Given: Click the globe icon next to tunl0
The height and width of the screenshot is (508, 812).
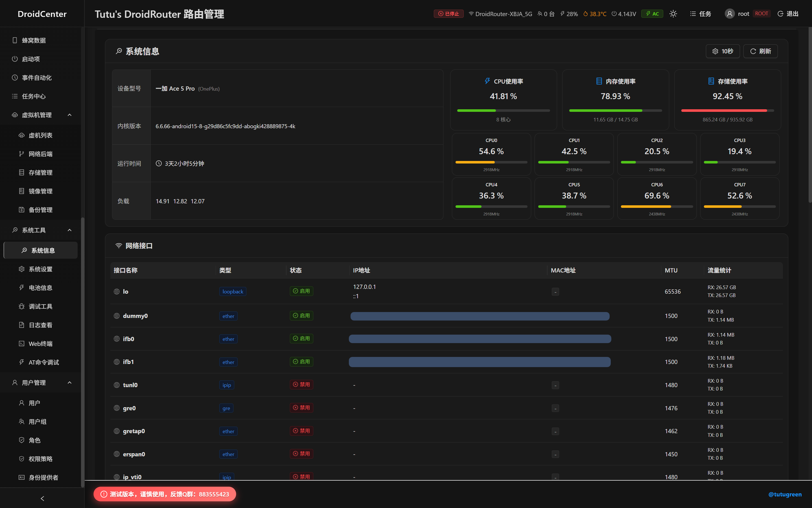Looking at the screenshot, I should pos(117,385).
